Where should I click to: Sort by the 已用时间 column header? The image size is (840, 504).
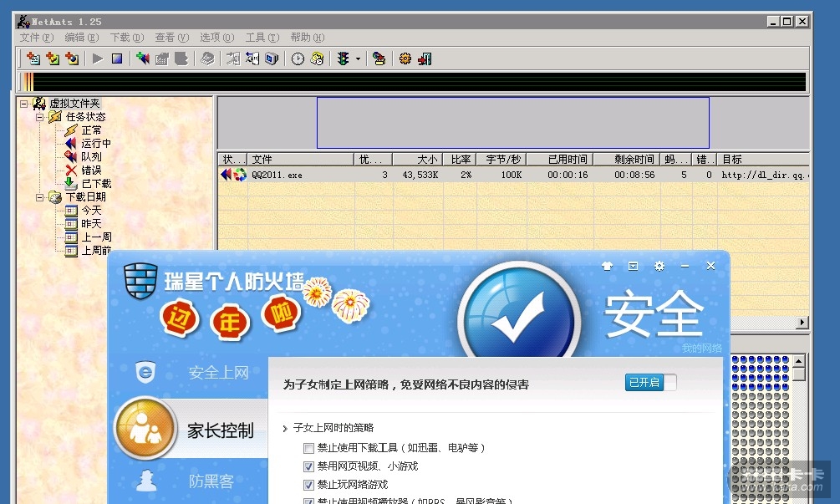click(x=560, y=159)
